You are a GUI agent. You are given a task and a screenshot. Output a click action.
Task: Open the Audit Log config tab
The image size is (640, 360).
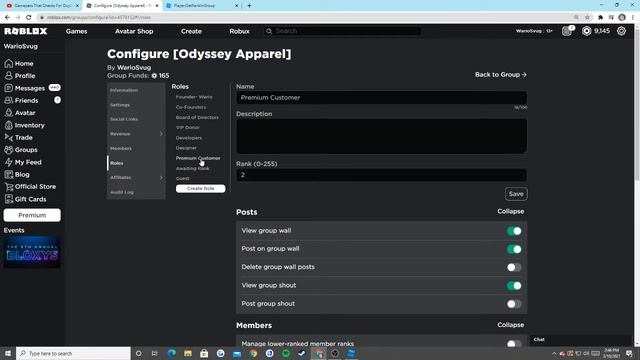(122, 192)
